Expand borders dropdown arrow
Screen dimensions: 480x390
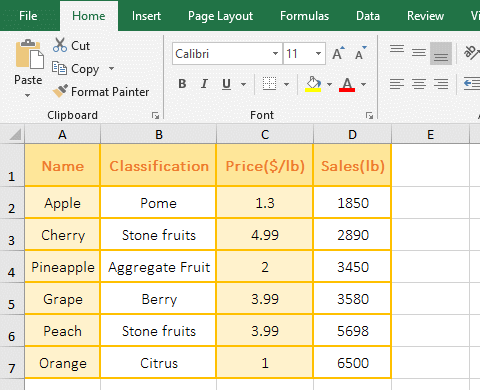(x=286, y=84)
